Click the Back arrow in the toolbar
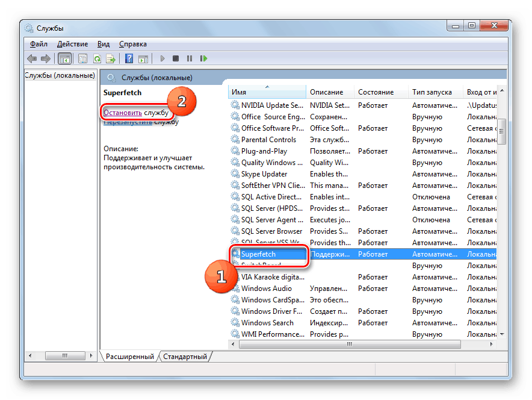The width and height of the screenshot is (532, 400). [x=32, y=59]
